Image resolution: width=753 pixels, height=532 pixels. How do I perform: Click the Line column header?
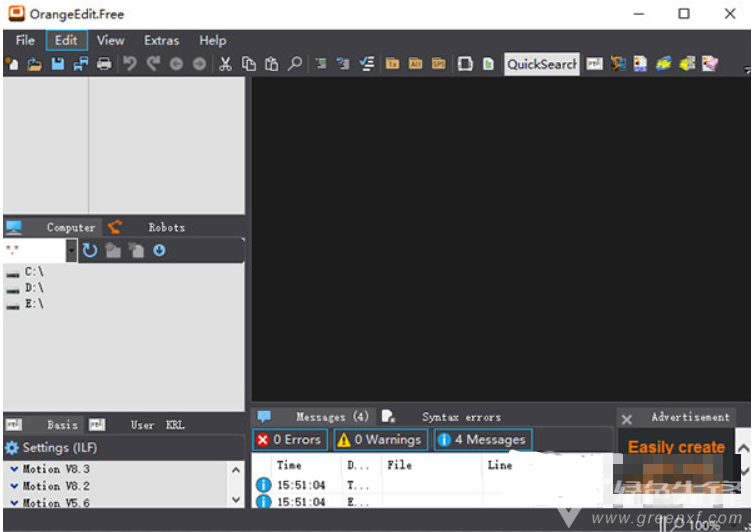[x=499, y=465]
